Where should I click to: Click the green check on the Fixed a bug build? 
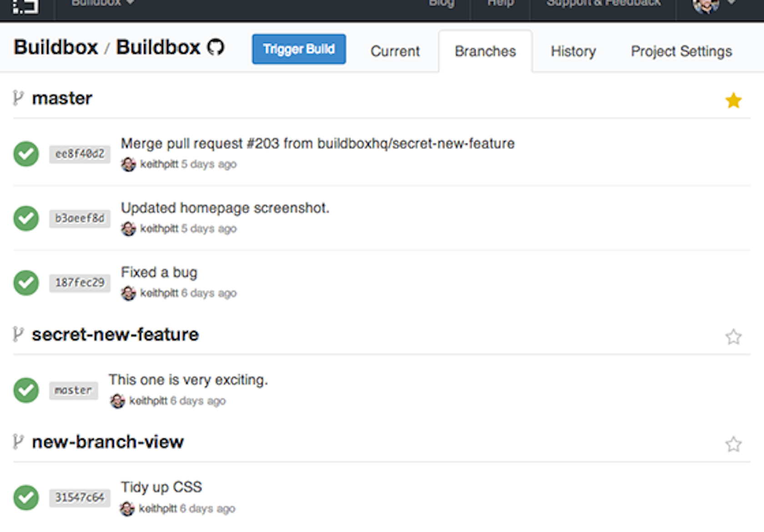click(x=26, y=282)
